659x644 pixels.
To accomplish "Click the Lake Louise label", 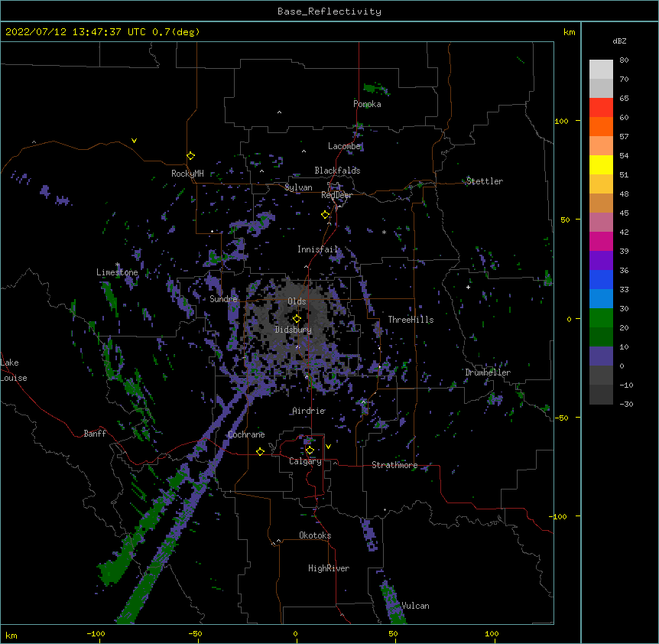I will (x=14, y=370).
